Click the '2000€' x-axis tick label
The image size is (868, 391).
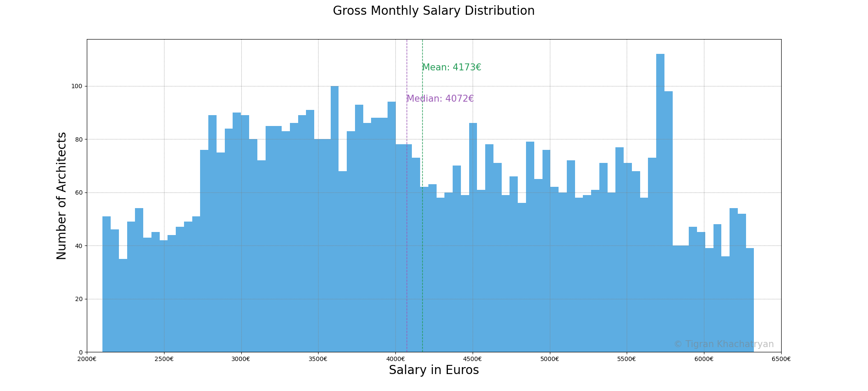click(87, 359)
